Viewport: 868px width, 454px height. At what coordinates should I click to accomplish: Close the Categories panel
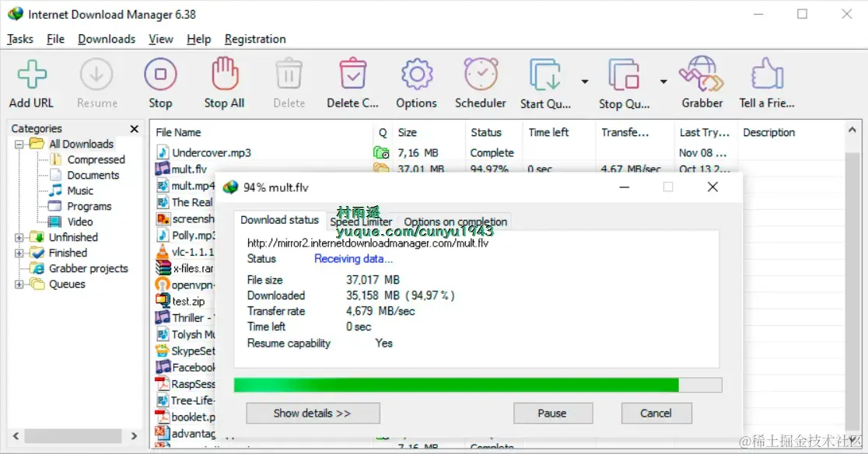click(134, 129)
